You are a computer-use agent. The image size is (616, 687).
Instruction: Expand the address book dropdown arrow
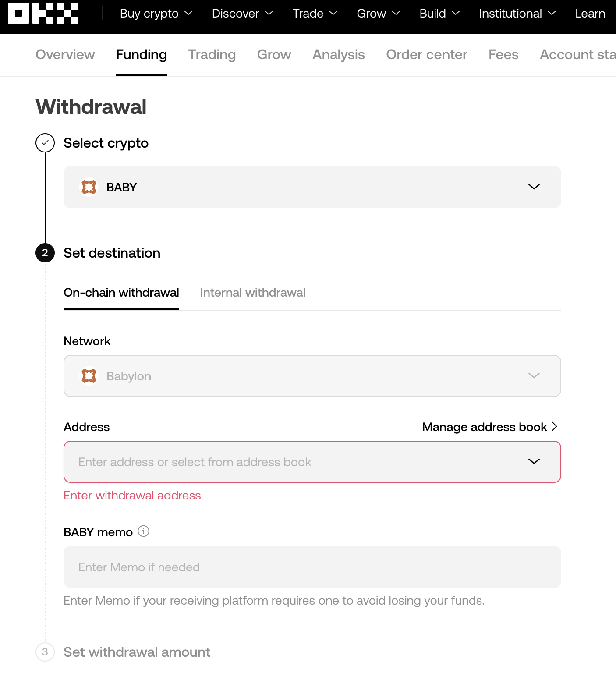coord(534,462)
